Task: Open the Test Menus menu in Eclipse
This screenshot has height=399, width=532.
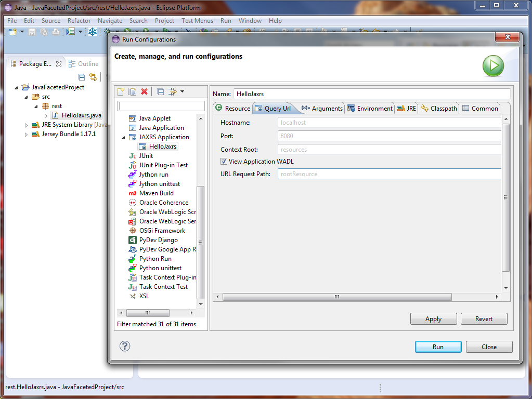Action: (197, 21)
